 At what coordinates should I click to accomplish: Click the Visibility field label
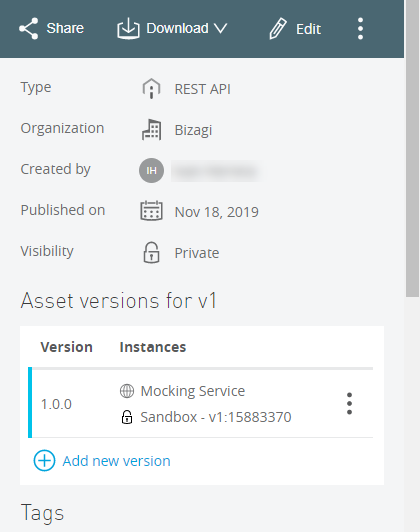tap(47, 251)
